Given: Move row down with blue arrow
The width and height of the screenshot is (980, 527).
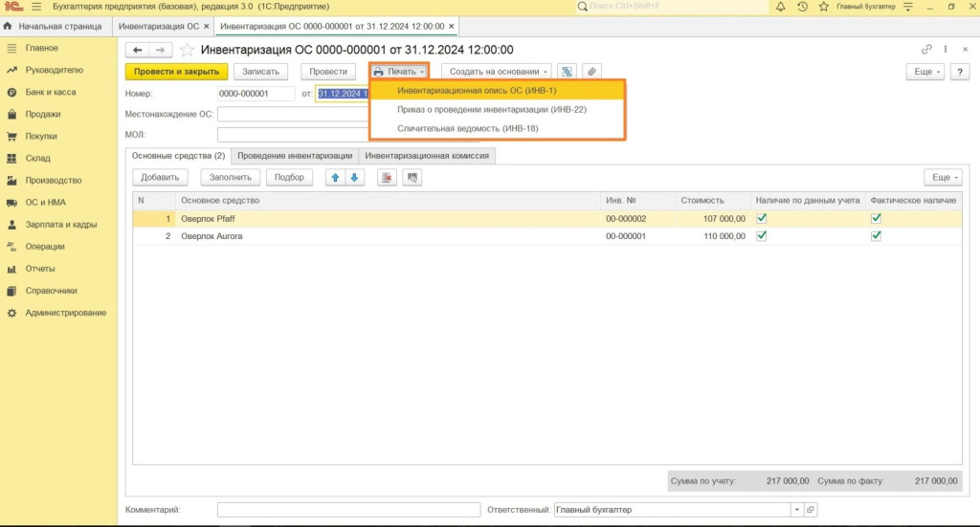Looking at the screenshot, I should pos(354,177).
